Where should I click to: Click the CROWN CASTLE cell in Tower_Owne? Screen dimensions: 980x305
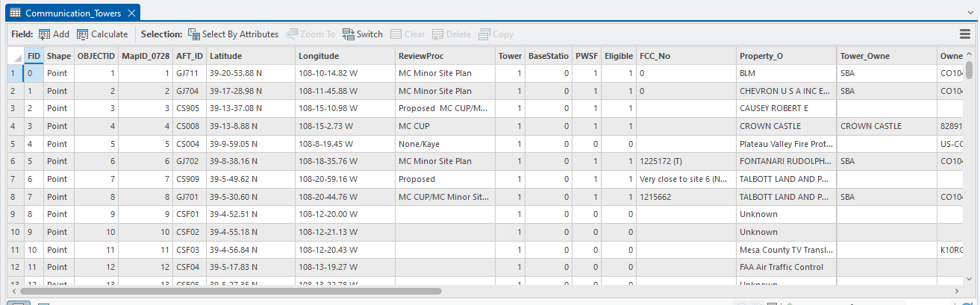pyautogui.click(x=870, y=126)
